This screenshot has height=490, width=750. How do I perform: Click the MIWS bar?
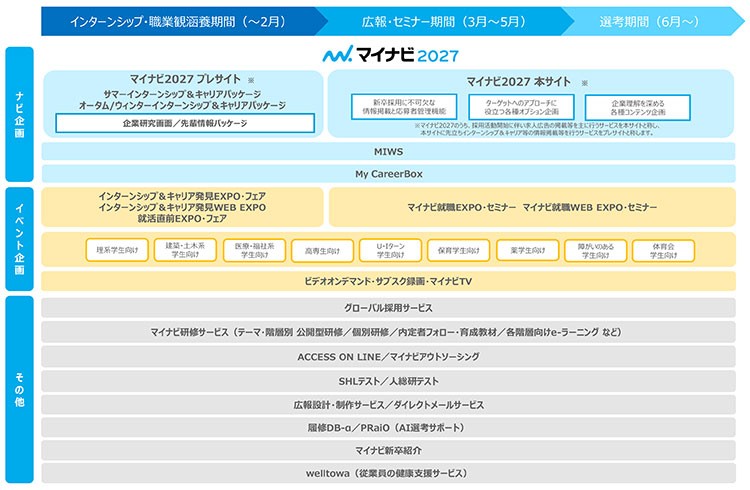point(389,151)
